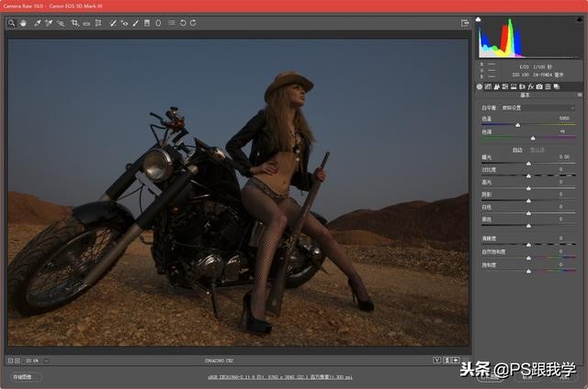The height and width of the screenshot is (389, 588).
Task: Activate the Crop tool
Action: [x=75, y=22]
